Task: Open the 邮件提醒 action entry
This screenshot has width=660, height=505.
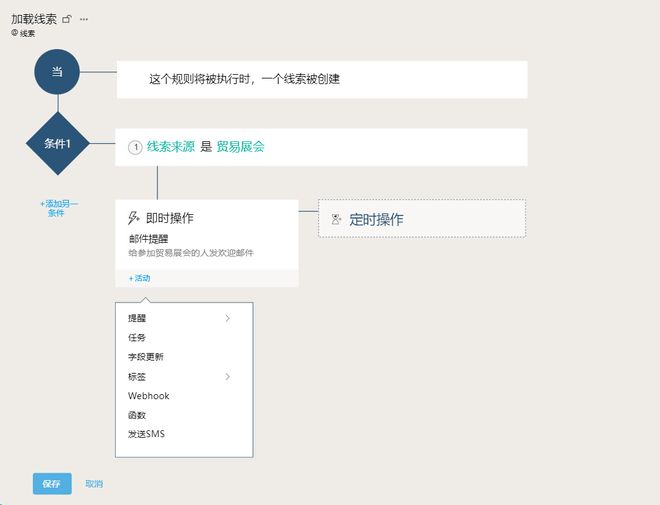Action: pos(148,239)
